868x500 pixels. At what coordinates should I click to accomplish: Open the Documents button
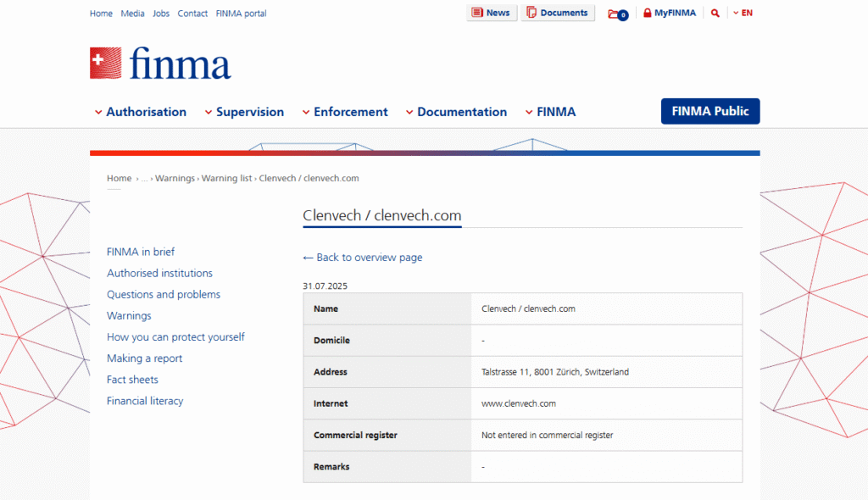click(x=558, y=13)
